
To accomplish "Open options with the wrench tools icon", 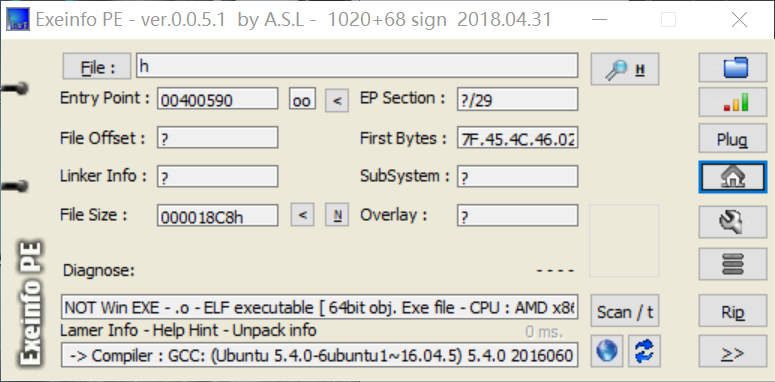I will [x=732, y=222].
